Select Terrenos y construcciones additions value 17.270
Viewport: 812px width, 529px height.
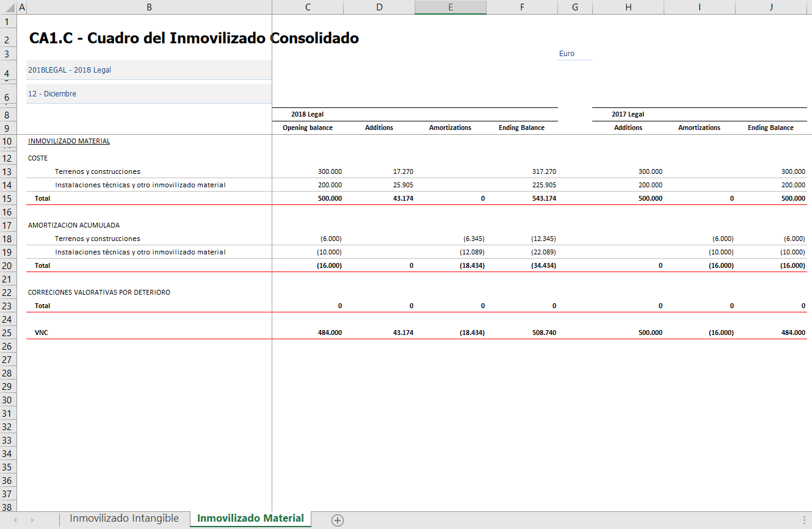pos(379,171)
